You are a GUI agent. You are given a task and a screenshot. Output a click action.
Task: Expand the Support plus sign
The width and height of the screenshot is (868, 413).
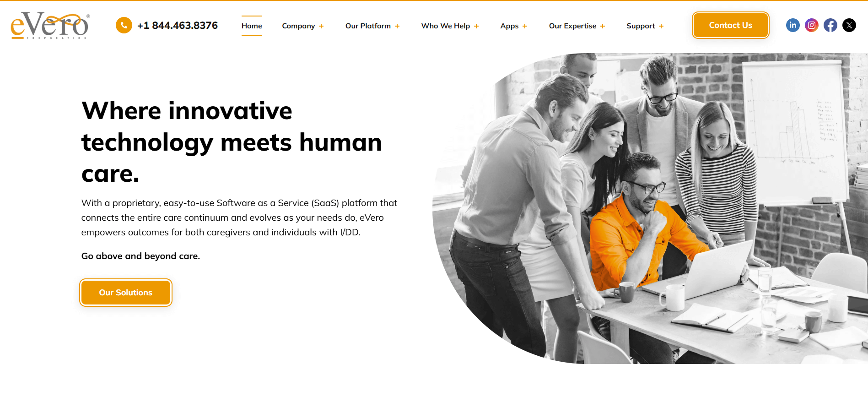pyautogui.click(x=661, y=26)
